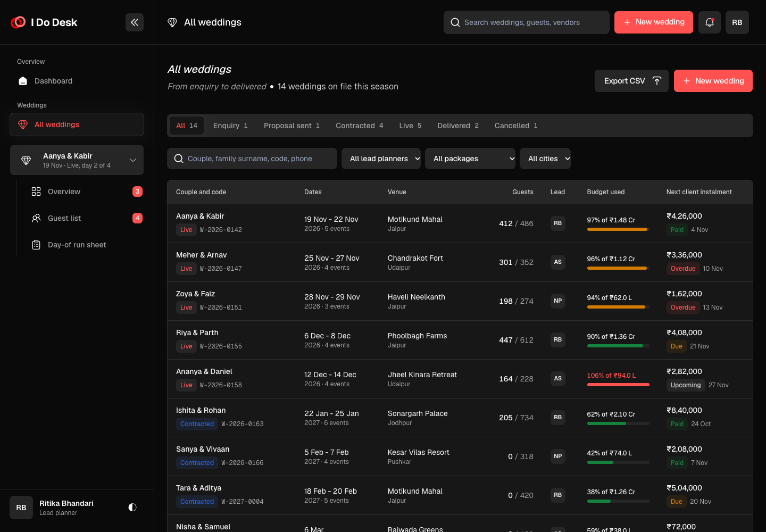
Task: Click the diamond icon beside All weddings title
Action: click(x=172, y=22)
